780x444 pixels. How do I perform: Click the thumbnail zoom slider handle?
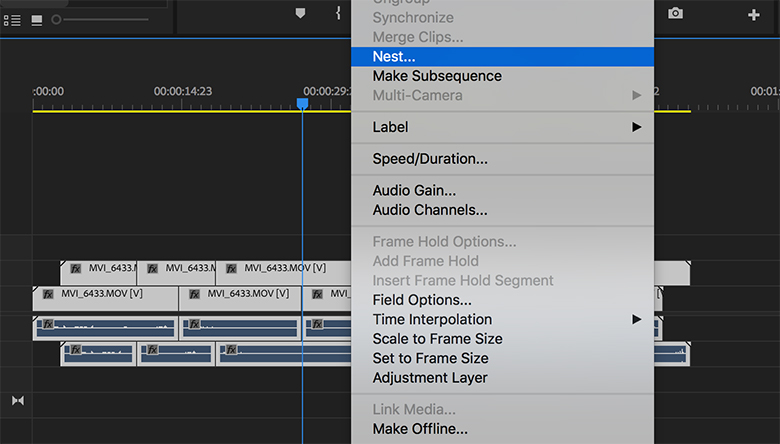tap(56, 20)
